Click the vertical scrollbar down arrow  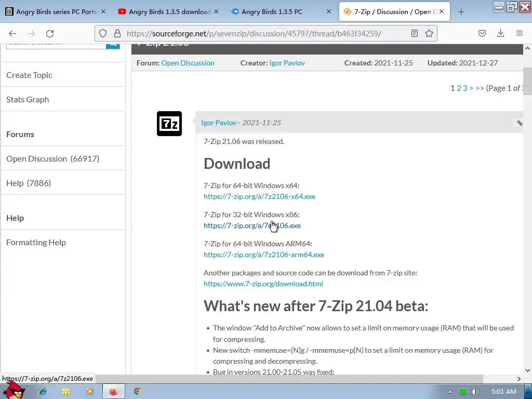pos(528,370)
